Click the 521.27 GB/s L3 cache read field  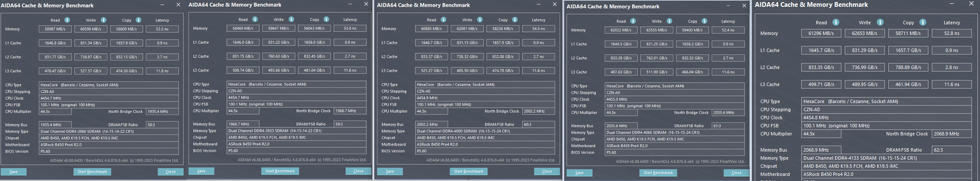[432, 71]
